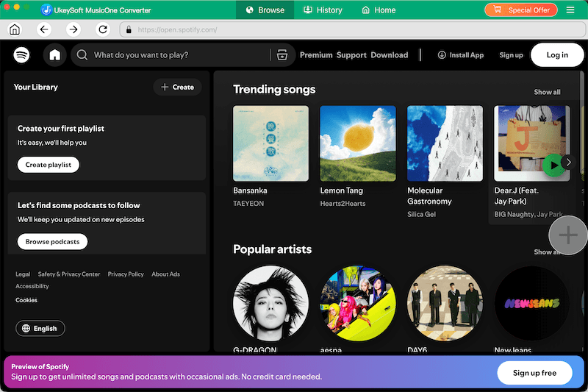Open NewJeans artist image
The width and height of the screenshot is (588, 392).
[532, 304]
